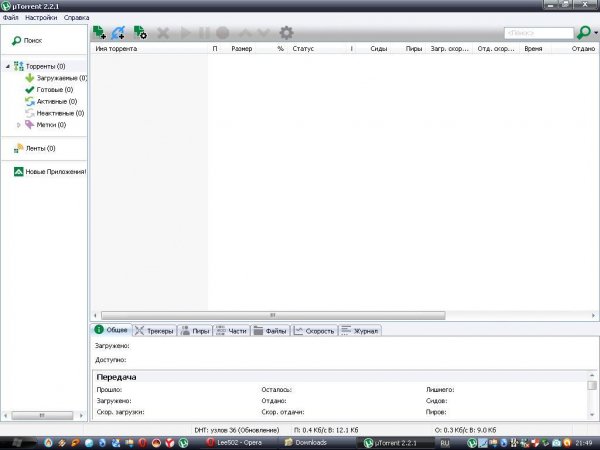Click details pane scroll up arrow
Image resolution: width=600 pixels, height=450 pixels.
coord(592,375)
